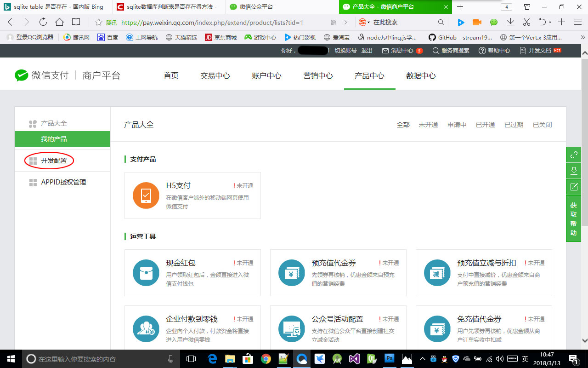Click the green 获取帮助 side button
The image size is (588, 368).
pos(574,218)
